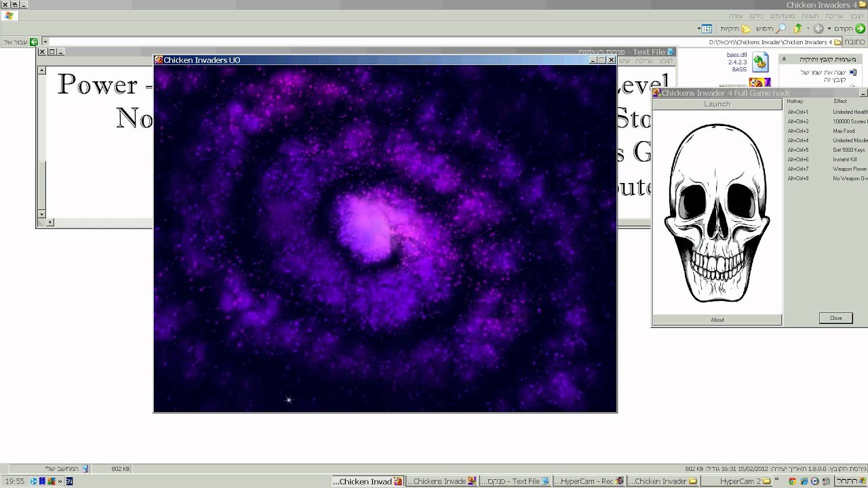
Task: Switch to Chickens Invade taskbar button
Action: point(441,481)
